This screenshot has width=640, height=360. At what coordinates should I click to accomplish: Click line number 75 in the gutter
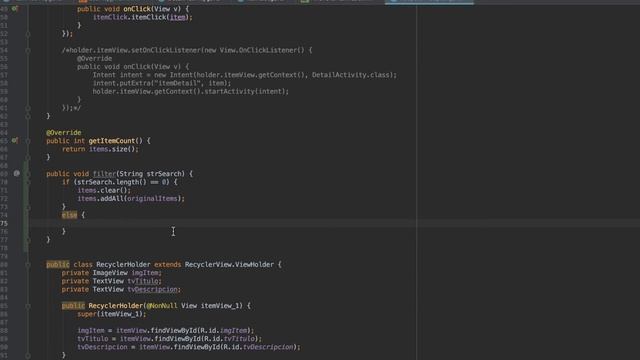click(4, 223)
